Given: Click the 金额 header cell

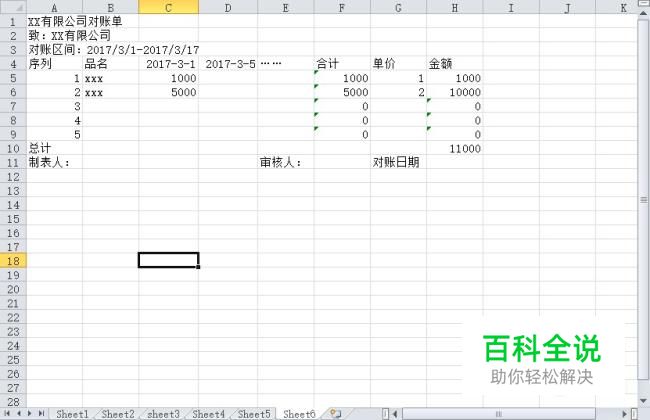Looking at the screenshot, I should 455,63.
